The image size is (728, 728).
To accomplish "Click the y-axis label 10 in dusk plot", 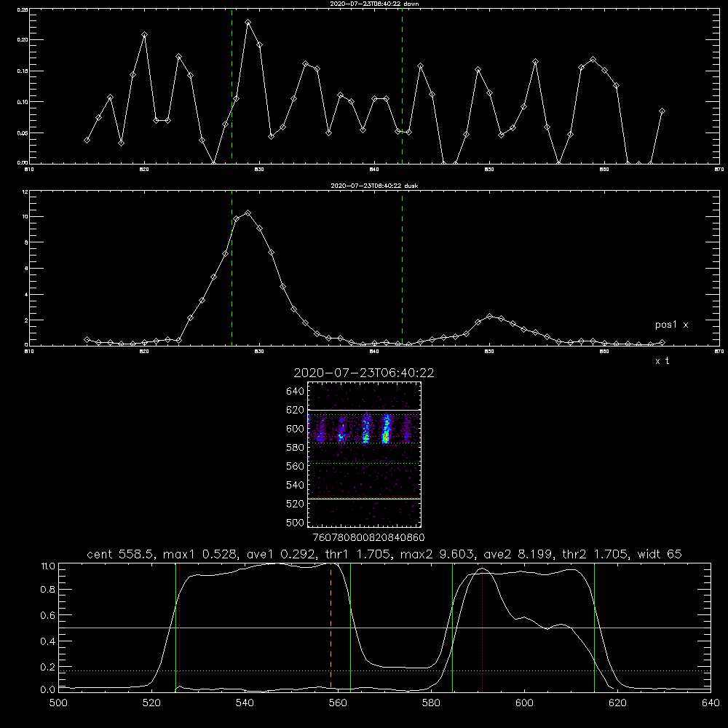I will (x=25, y=217).
